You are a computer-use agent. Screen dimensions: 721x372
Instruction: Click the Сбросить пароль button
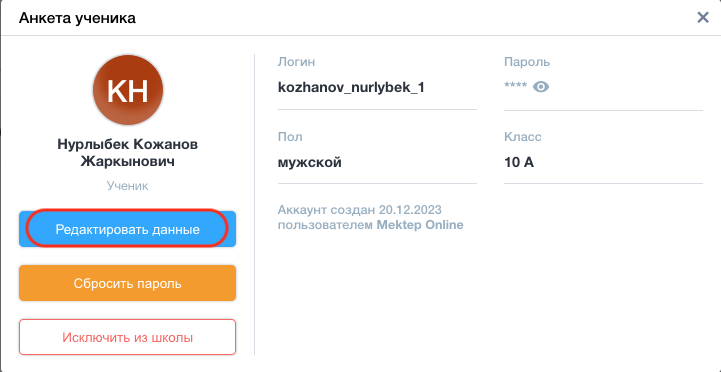(127, 283)
